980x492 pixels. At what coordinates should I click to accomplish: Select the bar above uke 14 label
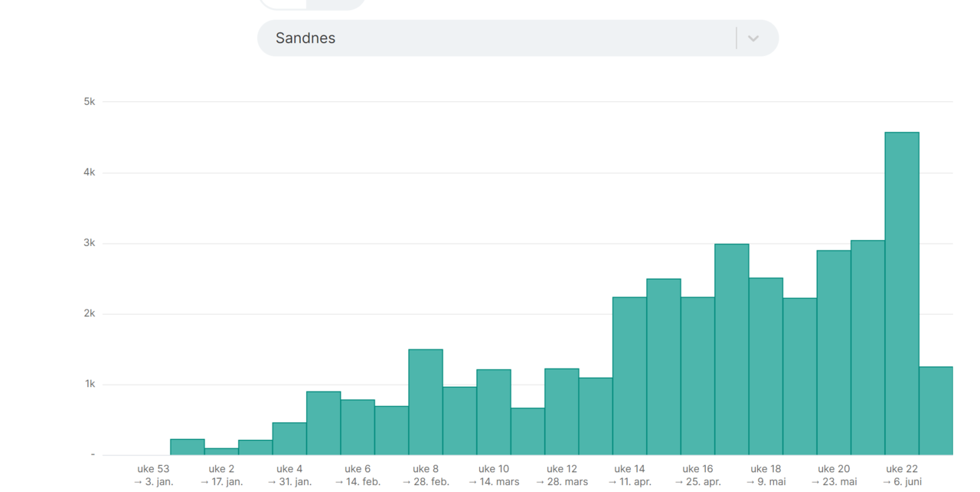pos(629,376)
